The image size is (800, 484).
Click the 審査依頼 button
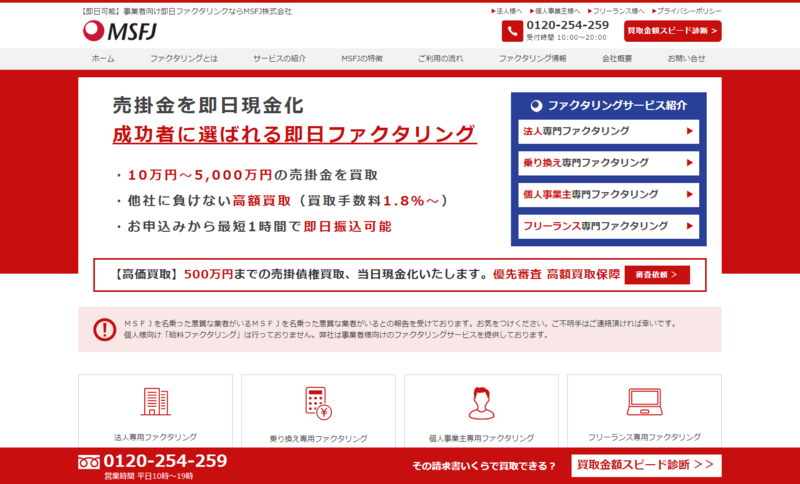[657, 275]
